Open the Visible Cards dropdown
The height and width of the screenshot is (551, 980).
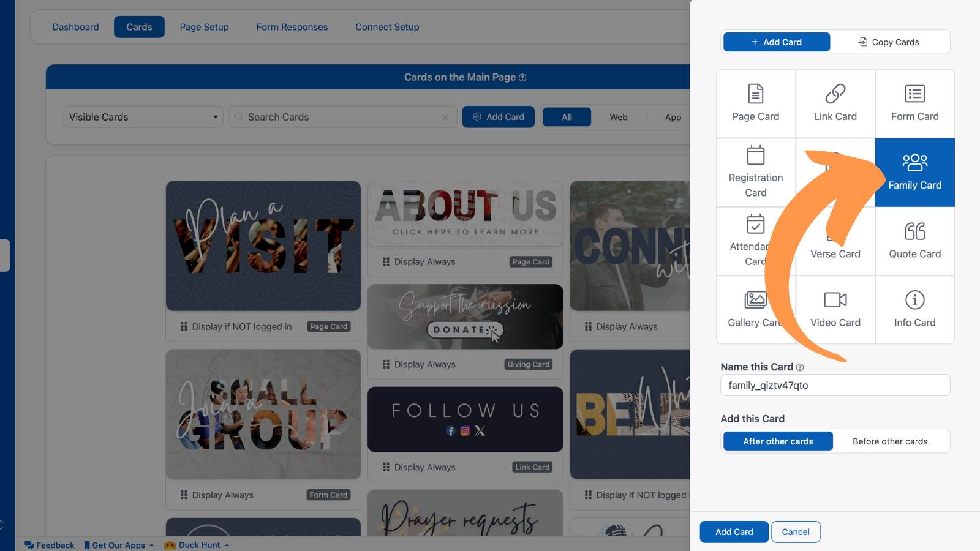point(143,117)
